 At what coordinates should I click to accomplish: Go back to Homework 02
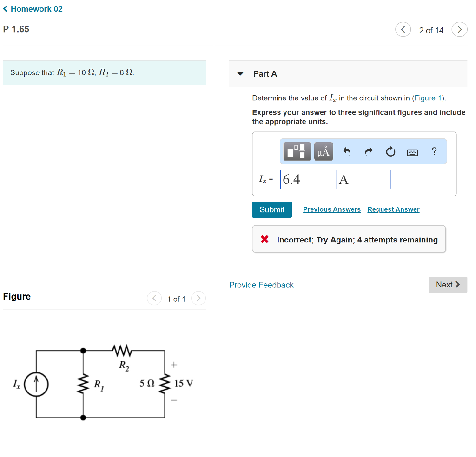[33, 9]
